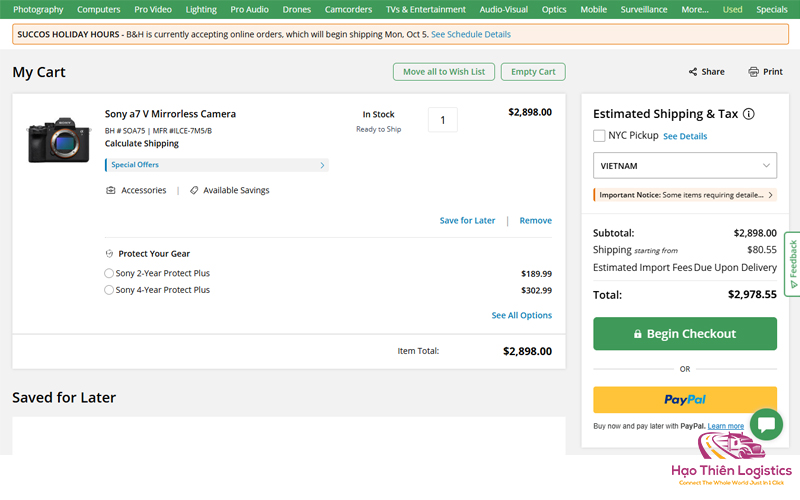Open the Computers menu
Viewport: 800px width, 500px height.
click(98, 9)
